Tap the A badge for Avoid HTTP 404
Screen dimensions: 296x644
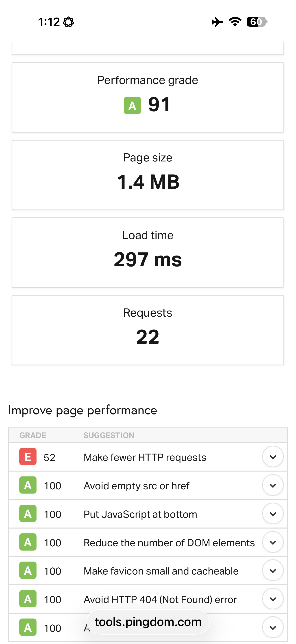[28, 599]
